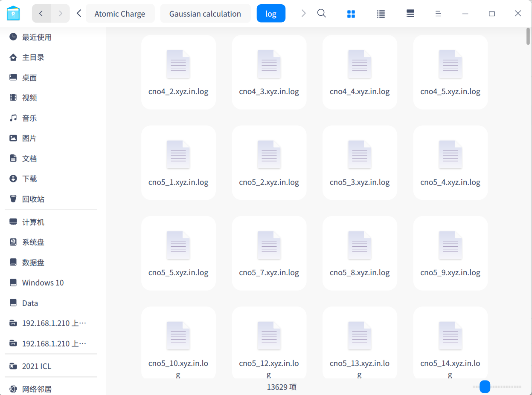Switch to icon grid view
The image size is (532, 395).
[351, 14]
